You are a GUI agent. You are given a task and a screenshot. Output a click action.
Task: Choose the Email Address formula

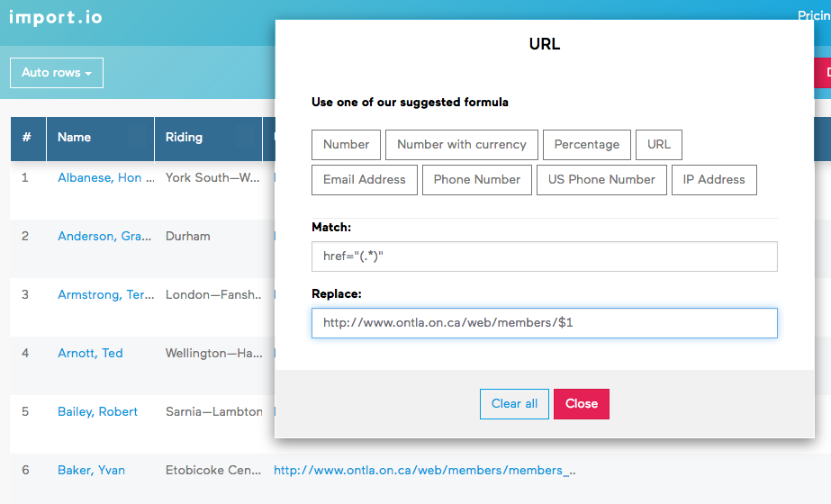click(364, 180)
